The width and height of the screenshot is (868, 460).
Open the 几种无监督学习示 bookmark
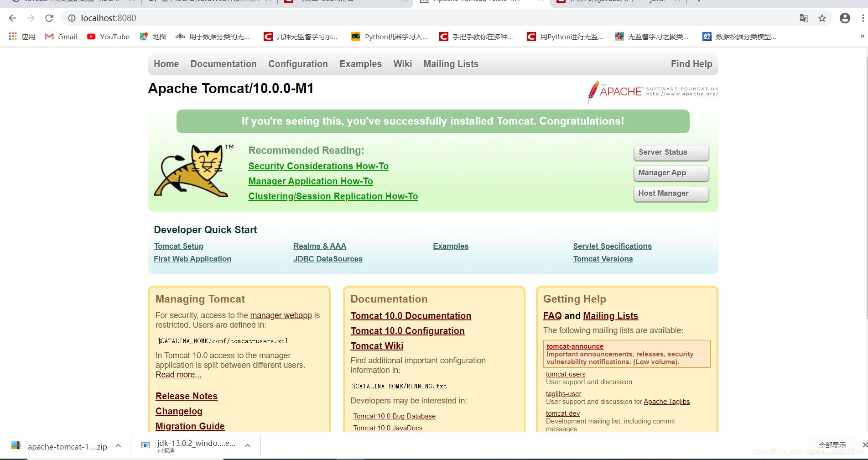coord(301,37)
